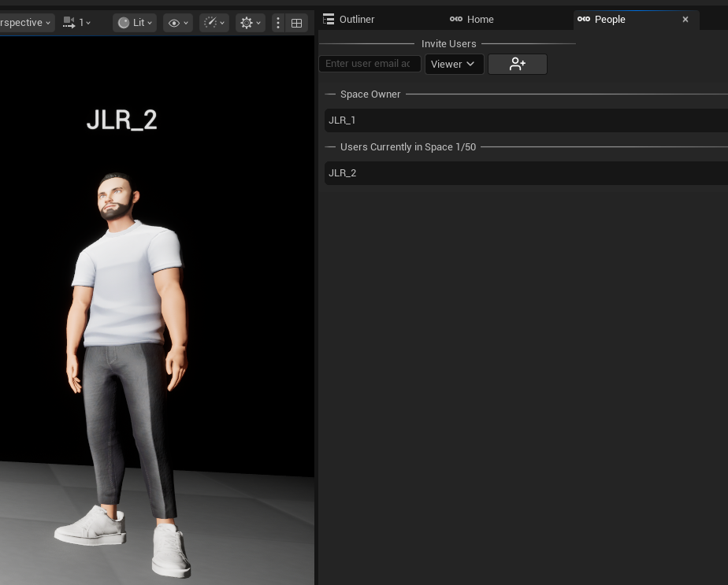Select JLR_2 in the users list
The image size is (728, 585).
click(x=343, y=172)
